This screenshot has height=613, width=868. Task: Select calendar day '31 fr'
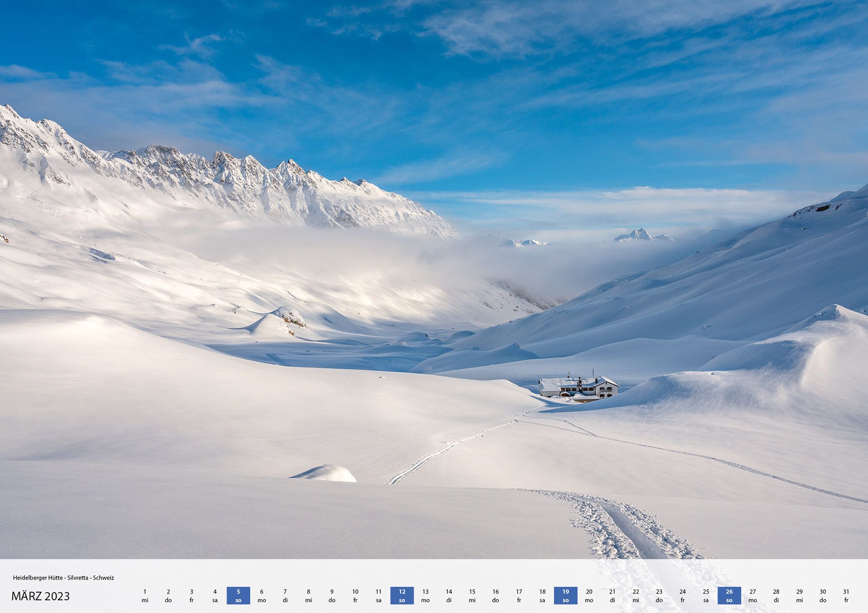[x=846, y=596]
